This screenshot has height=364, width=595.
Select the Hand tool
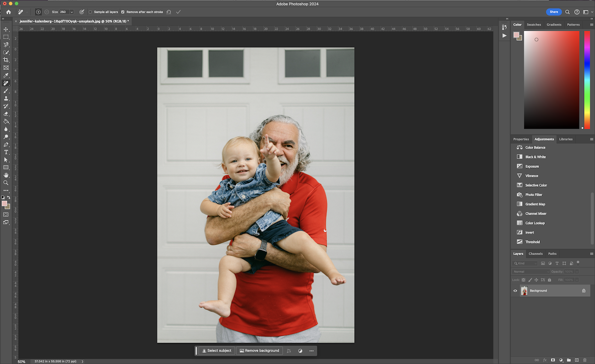[6, 175]
